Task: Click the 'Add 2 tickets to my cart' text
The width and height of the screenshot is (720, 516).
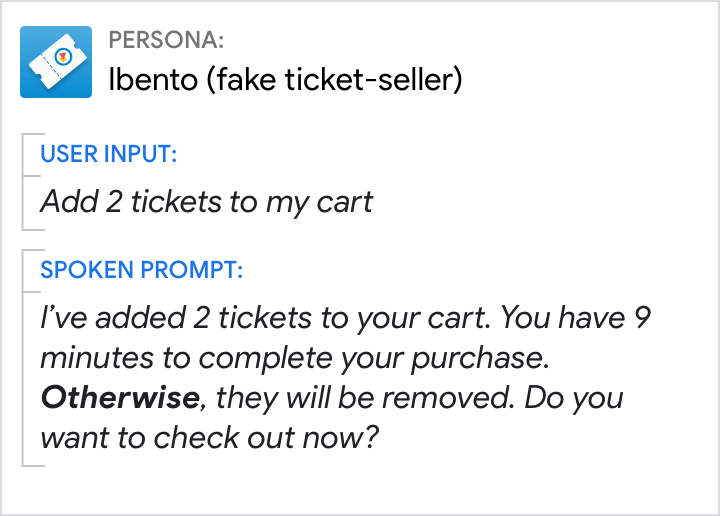Action: click(206, 201)
